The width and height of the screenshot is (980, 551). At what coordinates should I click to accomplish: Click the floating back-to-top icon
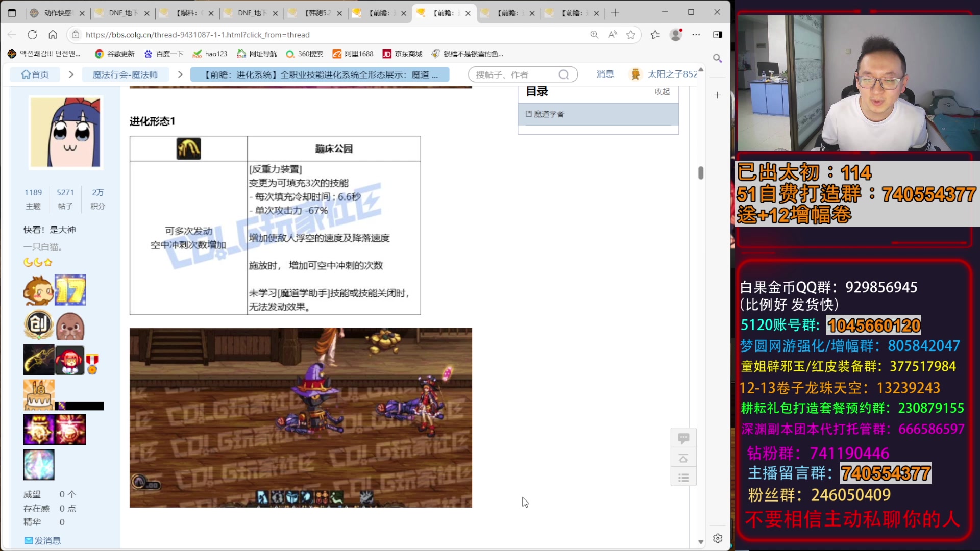point(683,458)
